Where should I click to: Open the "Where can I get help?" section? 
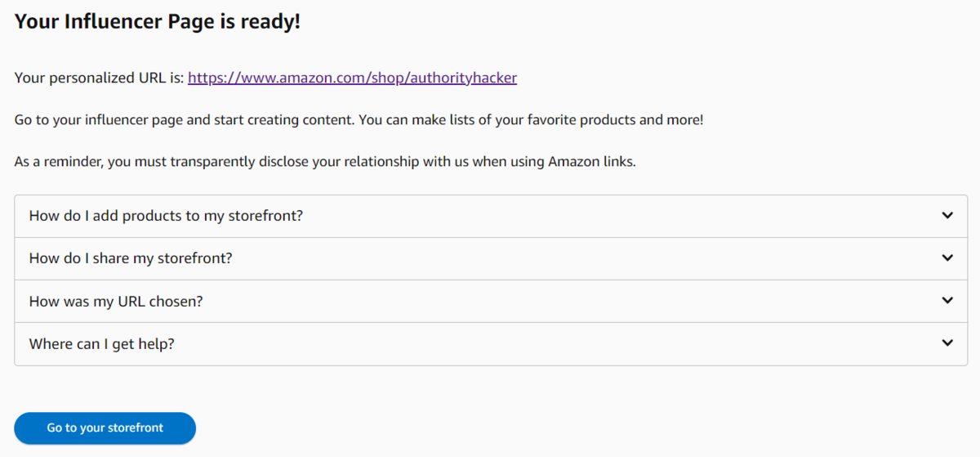102,343
